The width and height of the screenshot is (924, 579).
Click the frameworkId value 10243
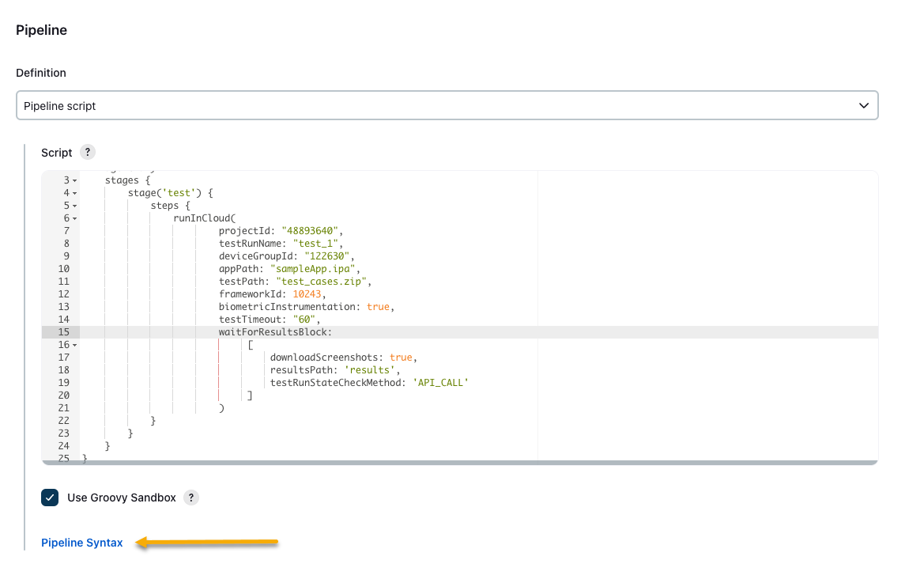click(308, 293)
